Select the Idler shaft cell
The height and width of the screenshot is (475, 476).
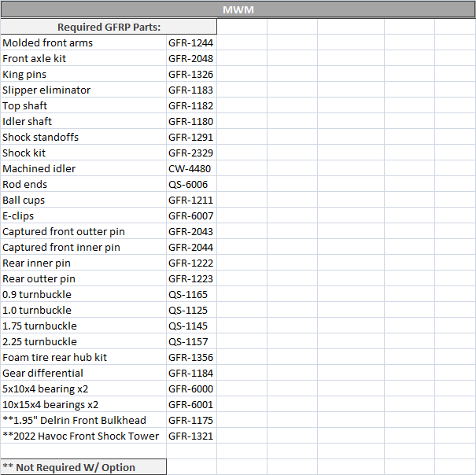tap(83, 121)
